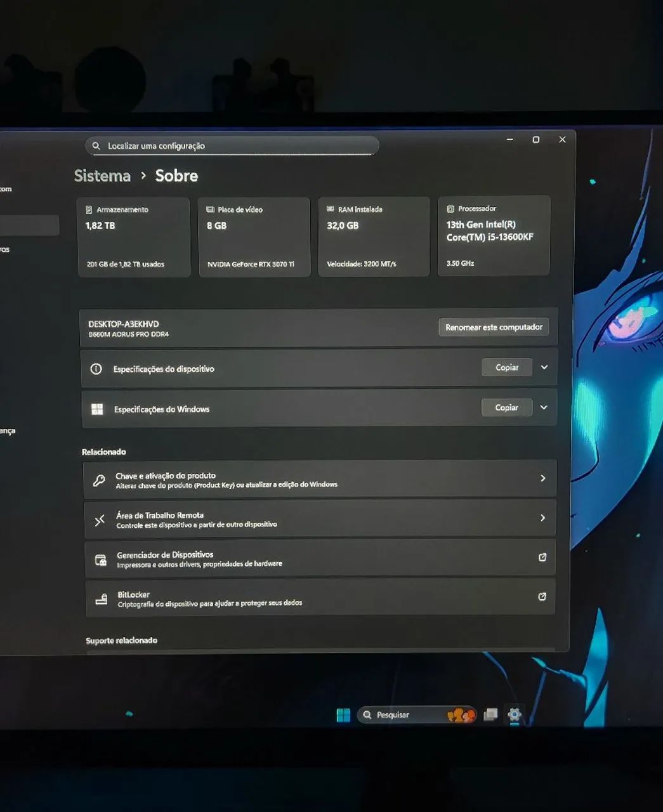Click Velocidade: 3200 MT/s text
This screenshot has width=663, height=812.
point(362,264)
